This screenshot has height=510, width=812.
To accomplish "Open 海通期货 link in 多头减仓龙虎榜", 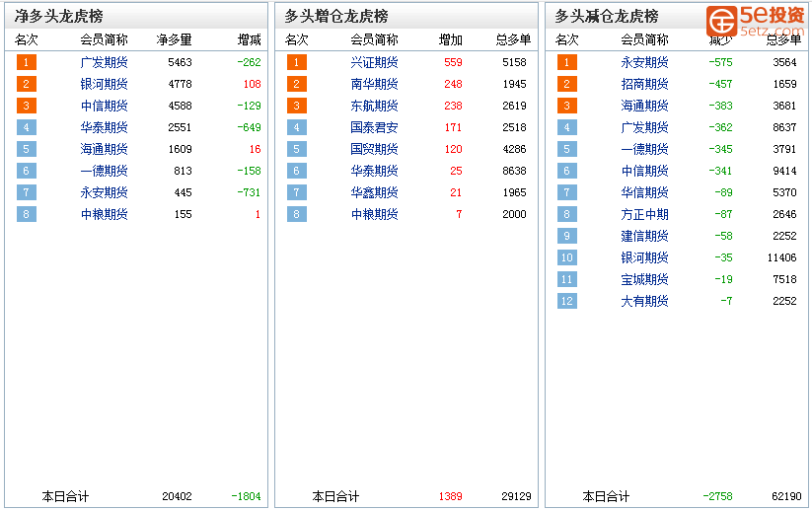I will (x=644, y=107).
